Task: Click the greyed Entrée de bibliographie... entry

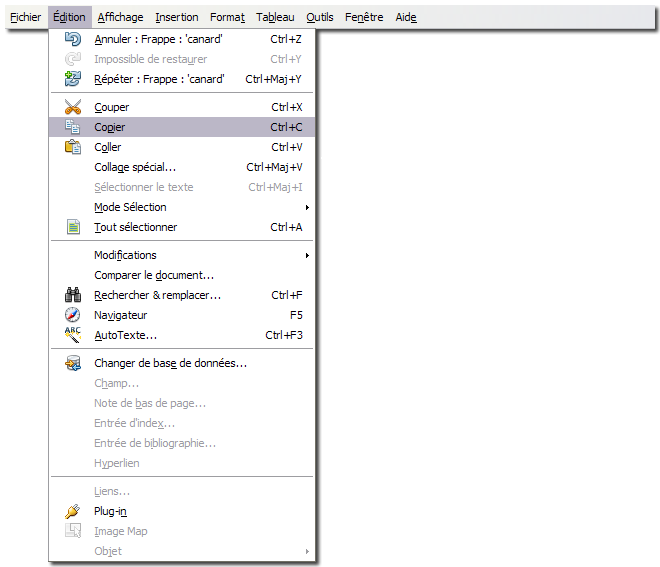Action: pos(182,443)
